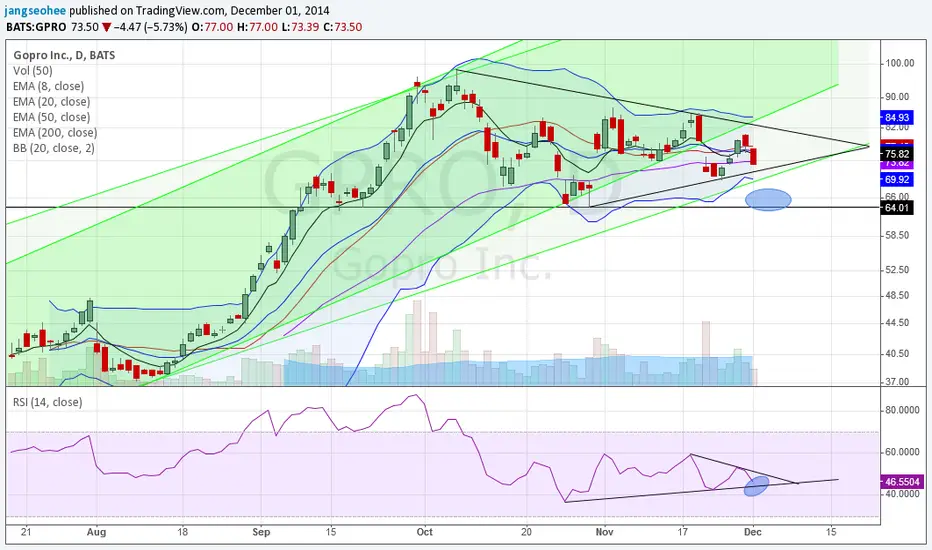Click the 69.92 blue price label
This screenshot has width=932, height=550.
point(896,179)
